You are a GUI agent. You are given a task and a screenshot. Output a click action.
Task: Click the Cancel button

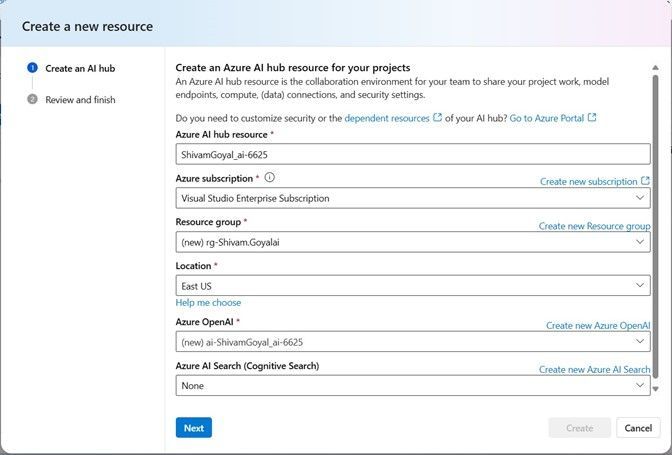click(x=638, y=428)
